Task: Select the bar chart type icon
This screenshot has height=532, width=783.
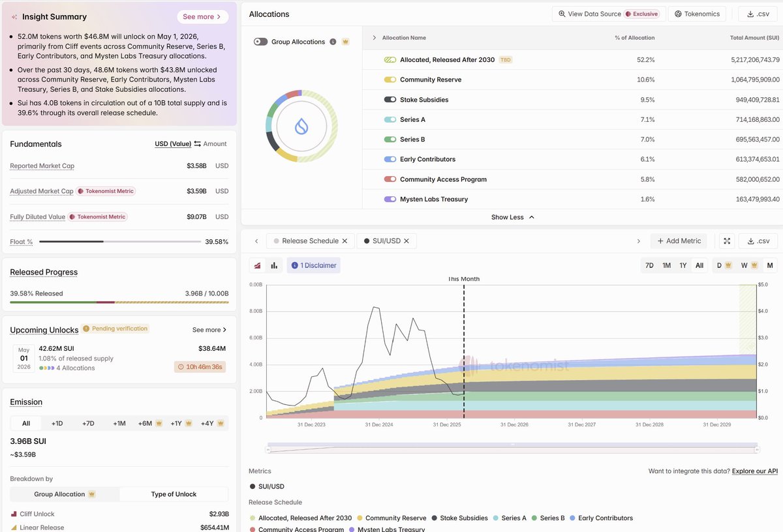Action: coord(274,265)
